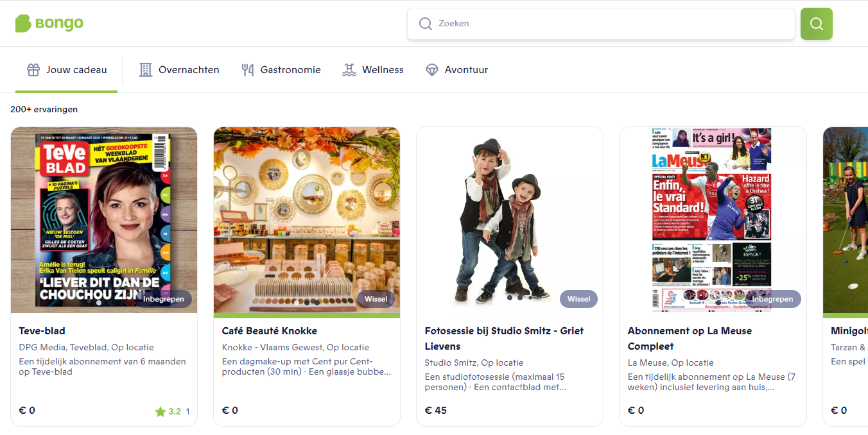Click "Studio Smitz, Op locatie" text

(x=474, y=363)
